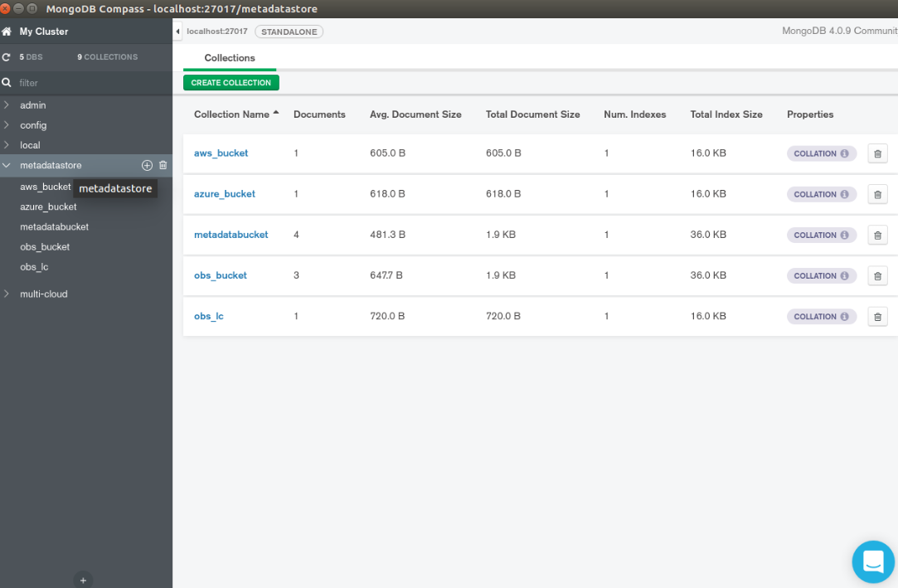898x588 pixels.
Task: Open metadatabucket collection link in table
Action: pos(231,234)
